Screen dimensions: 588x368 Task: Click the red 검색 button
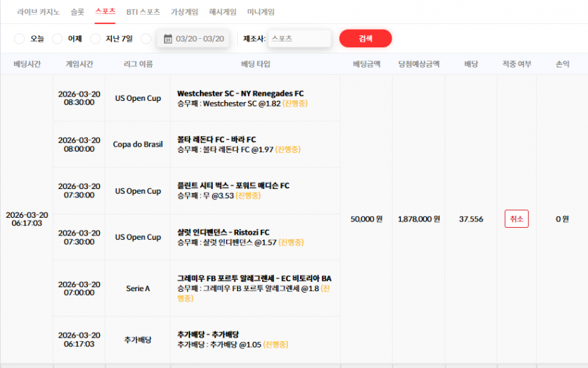[x=365, y=38]
